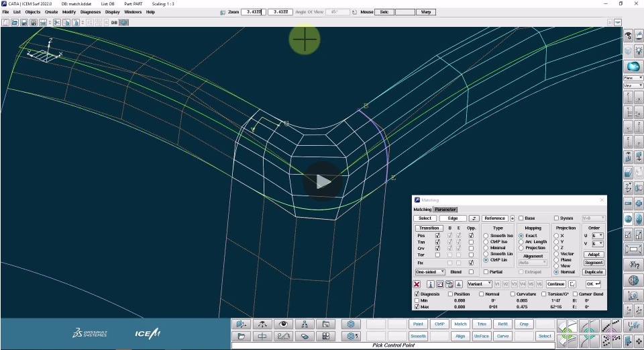Open the Order U value dropdown

click(x=597, y=236)
